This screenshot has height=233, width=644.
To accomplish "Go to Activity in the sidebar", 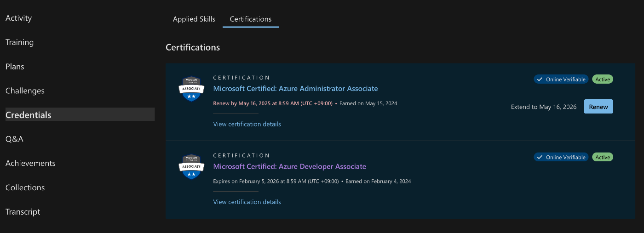I will pyautogui.click(x=19, y=18).
